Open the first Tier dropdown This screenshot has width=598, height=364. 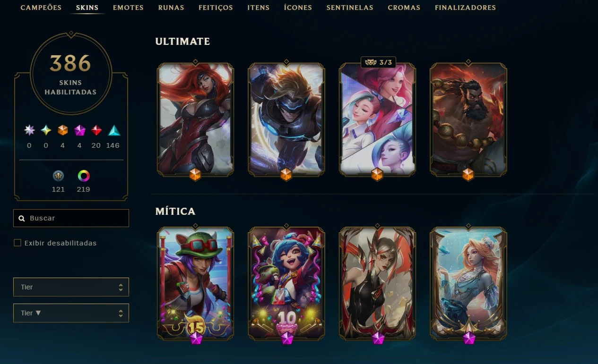pyautogui.click(x=71, y=287)
